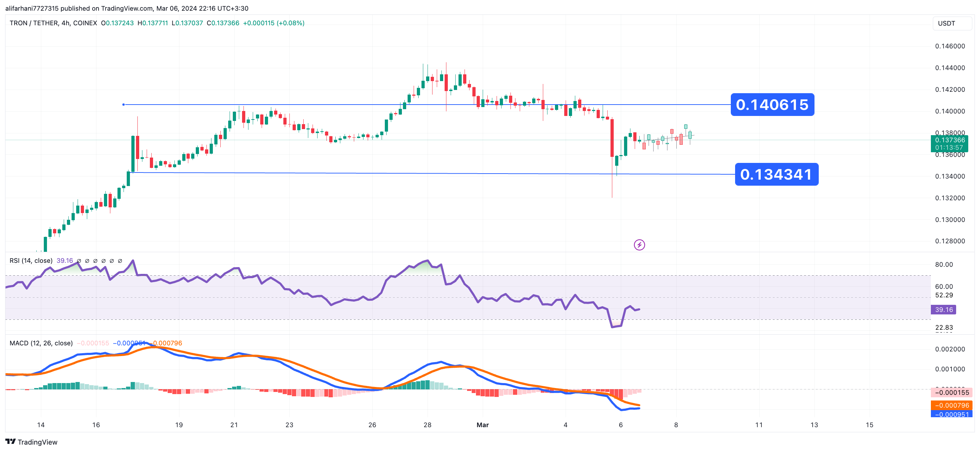Click the 0.142000 price axis label
Image resolution: width=980 pixels, height=451 pixels.
pyautogui.click(x=950, y=90)
